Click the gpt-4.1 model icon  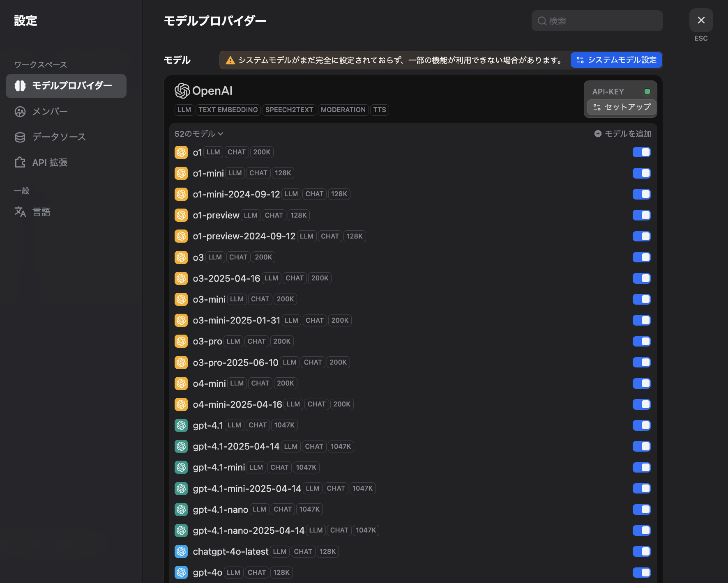coord(181,425)
